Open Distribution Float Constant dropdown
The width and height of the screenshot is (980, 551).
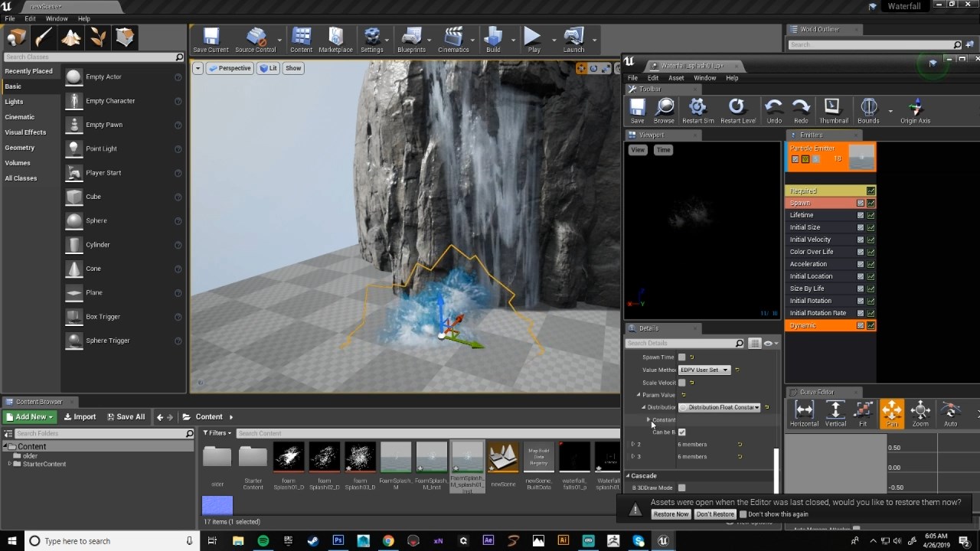pos(720,407)
